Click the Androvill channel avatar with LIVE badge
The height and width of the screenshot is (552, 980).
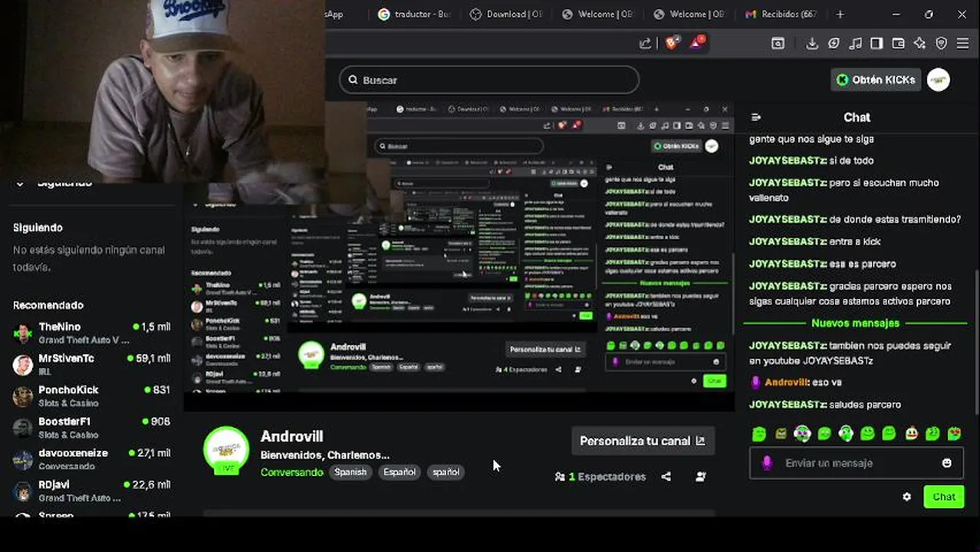click(225, 450)
